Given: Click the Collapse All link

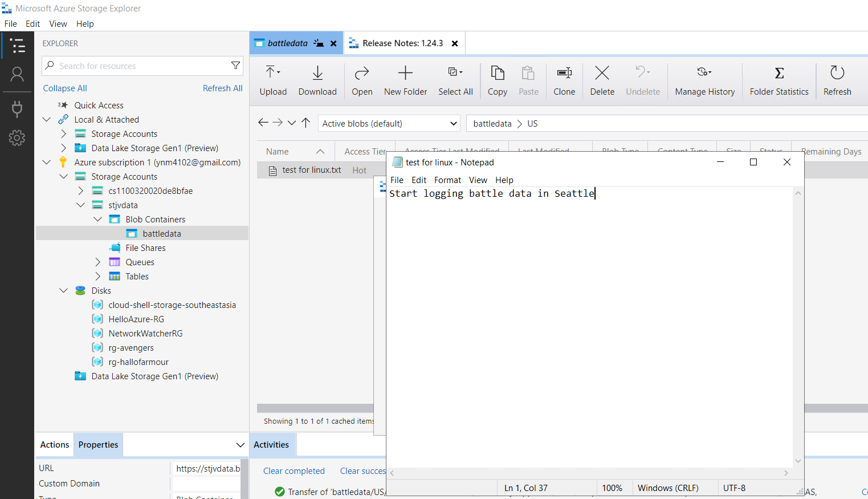Looking at the screenshot, I should [x=65, y=88].
